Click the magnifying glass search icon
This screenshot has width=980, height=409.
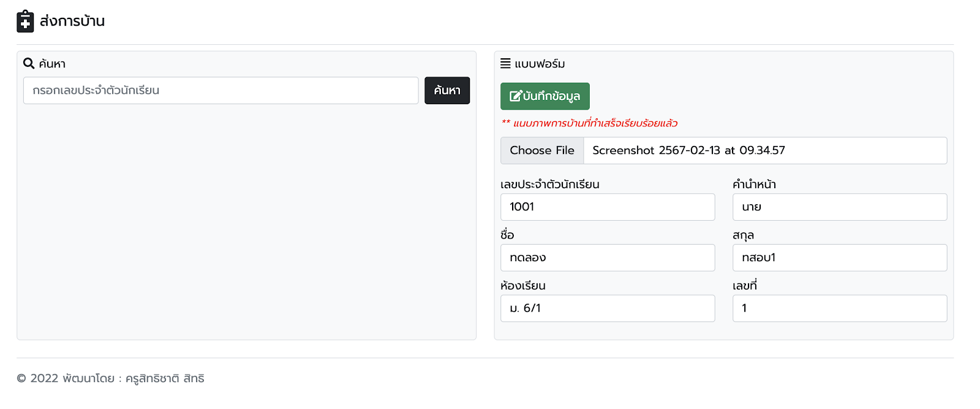[29, 63]
